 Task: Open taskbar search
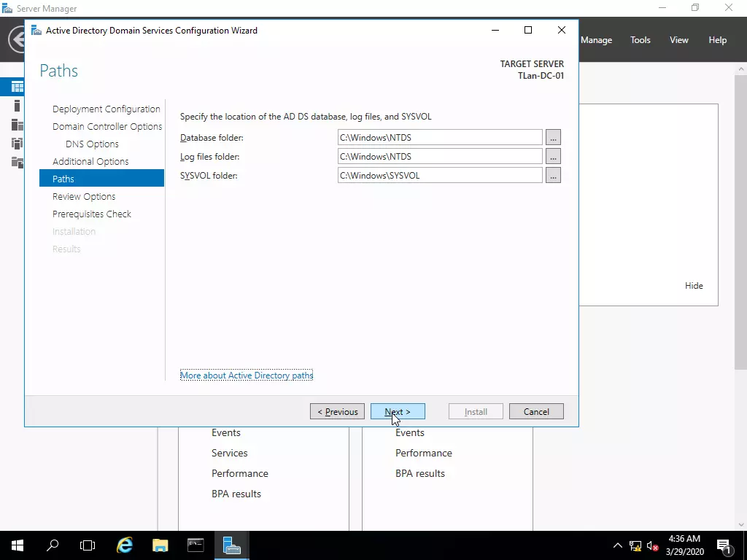tap(53, 545)
